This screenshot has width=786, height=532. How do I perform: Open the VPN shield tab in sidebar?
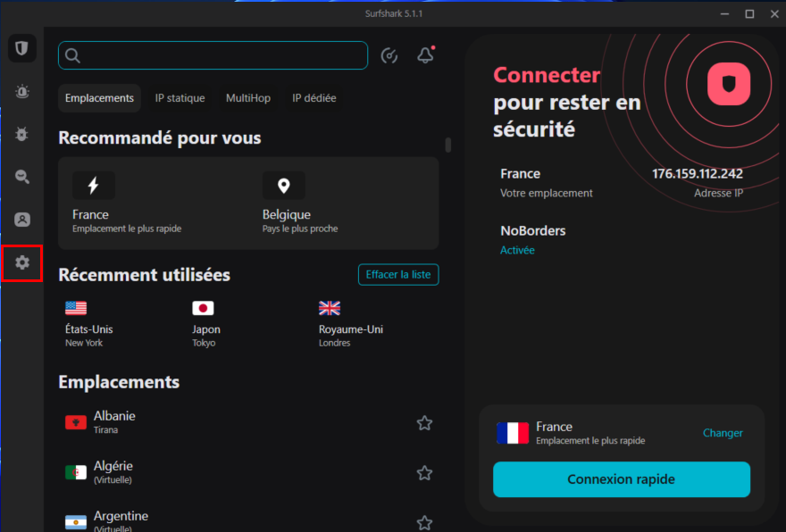pyautogui.click(x=22, y=48)
